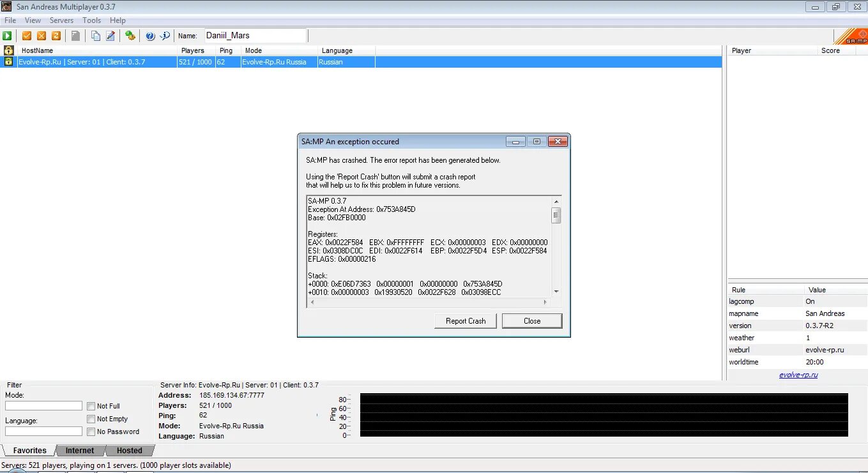Click the Exception At Address line in report
Screen dimensions: 868x473
(x=362, y=209)
